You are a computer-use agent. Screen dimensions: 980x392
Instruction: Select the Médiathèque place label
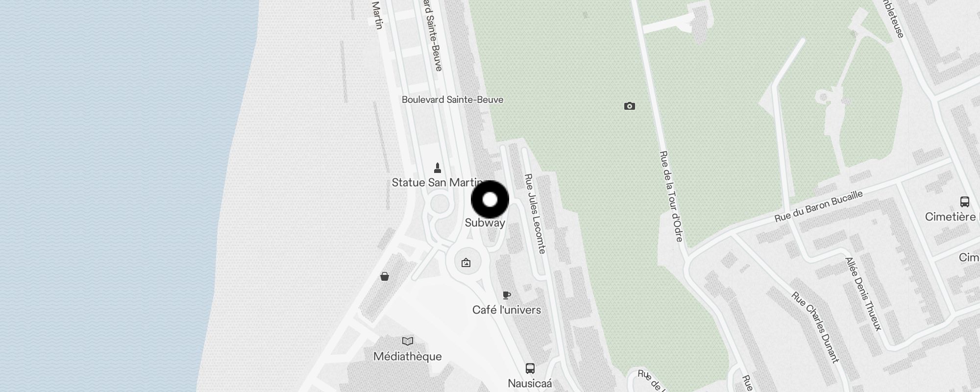coord(408,357)
